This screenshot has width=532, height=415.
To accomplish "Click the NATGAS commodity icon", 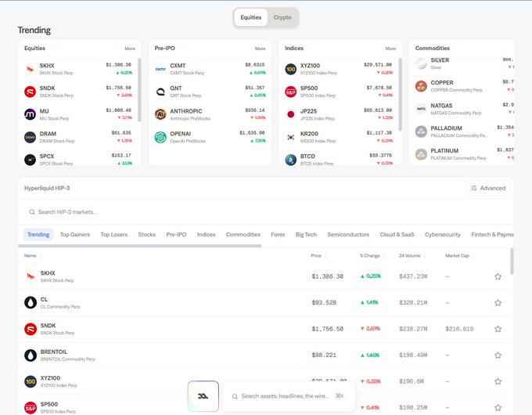I will 421,109.
